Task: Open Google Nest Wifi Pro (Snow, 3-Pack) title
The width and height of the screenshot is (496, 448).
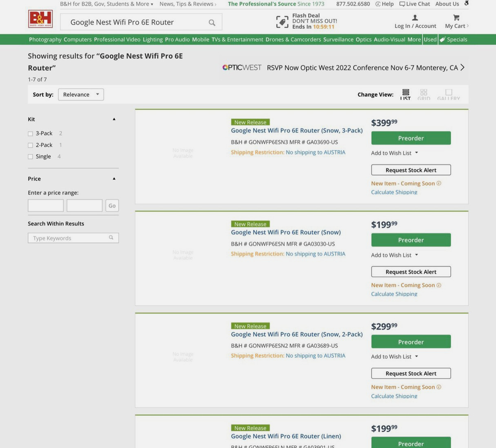Action: pyautogui.click(x=297, y=130)
